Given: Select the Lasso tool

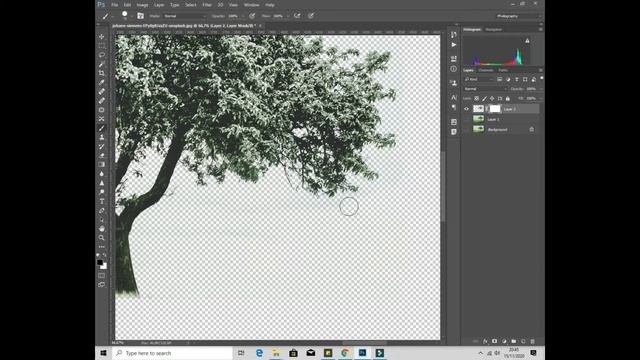Looking at the screenshot, I should [x=102, y=55].
